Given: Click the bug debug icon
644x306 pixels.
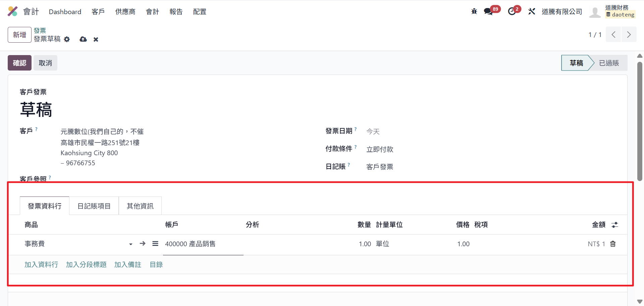Looking at the screenshot, I should click(x=474, y=11).
